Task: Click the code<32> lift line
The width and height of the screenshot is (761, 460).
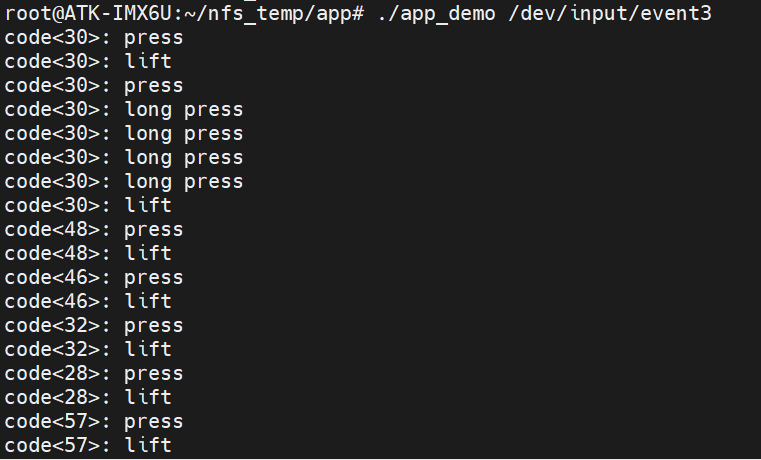Action: (x=88, y=350)
